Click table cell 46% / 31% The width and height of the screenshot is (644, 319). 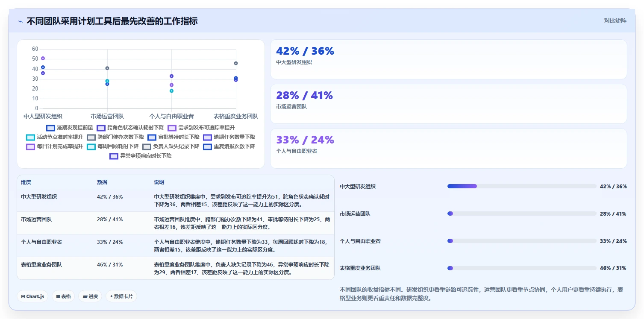coord(110,265)
